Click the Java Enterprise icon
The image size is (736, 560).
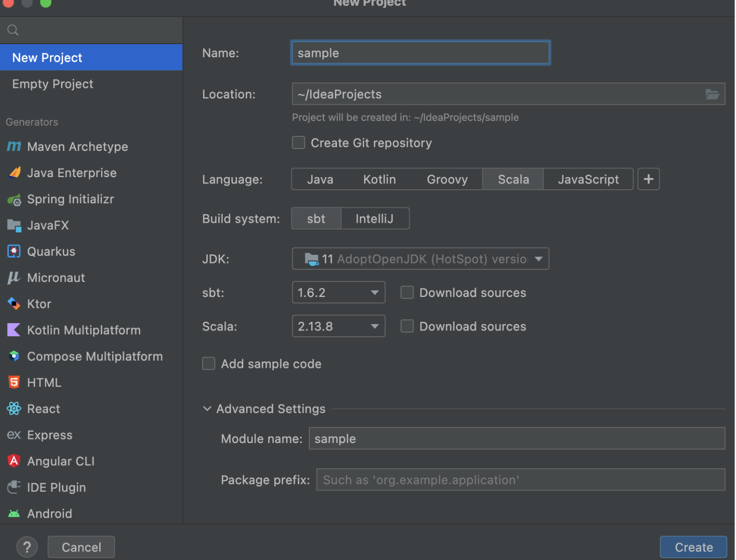click(15, 172)
